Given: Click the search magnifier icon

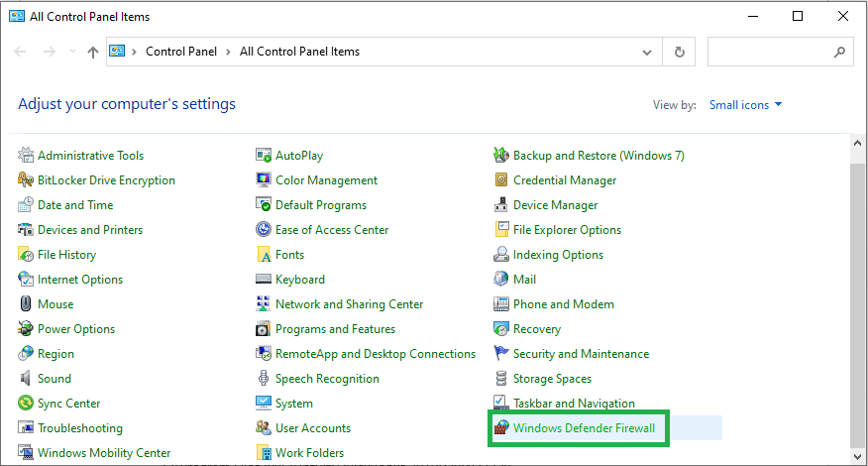Looking at the screenshot, I should pos(839,53).
